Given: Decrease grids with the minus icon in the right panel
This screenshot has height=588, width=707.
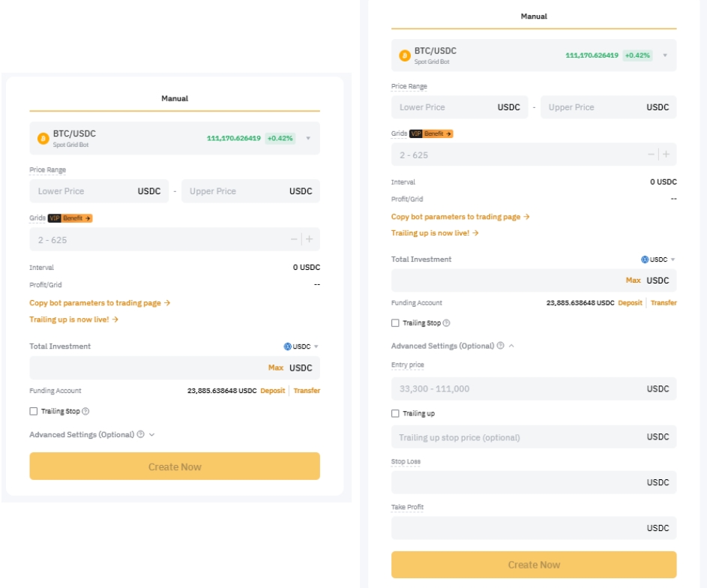Looking at the screenshot, I should (x=651, y=154).
